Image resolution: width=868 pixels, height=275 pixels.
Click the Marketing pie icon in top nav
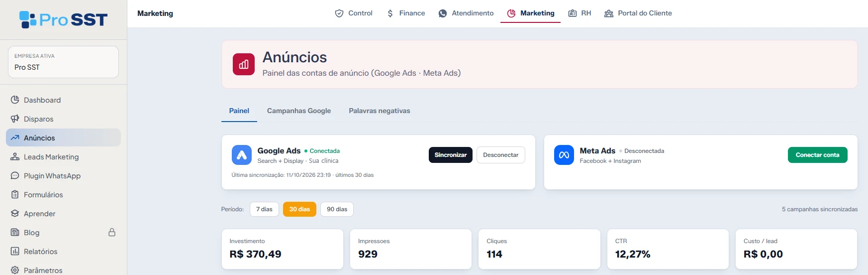coord(511,13)
